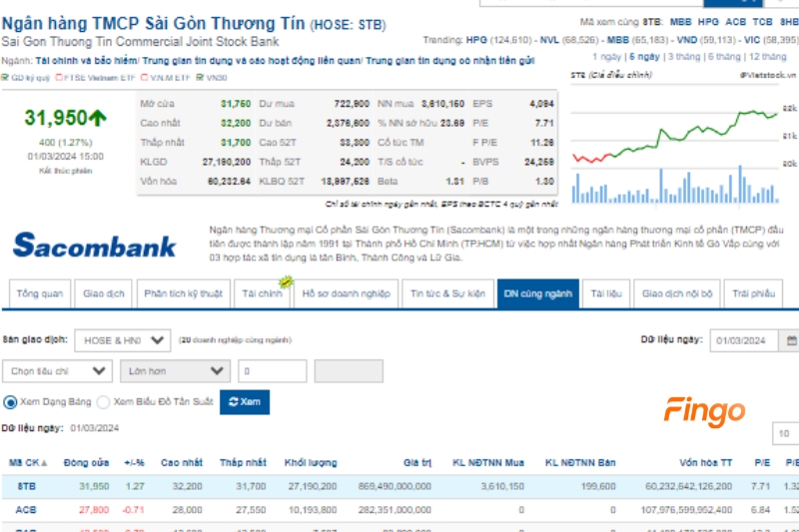Click the grey second filter value field

[x=349, y=371]
